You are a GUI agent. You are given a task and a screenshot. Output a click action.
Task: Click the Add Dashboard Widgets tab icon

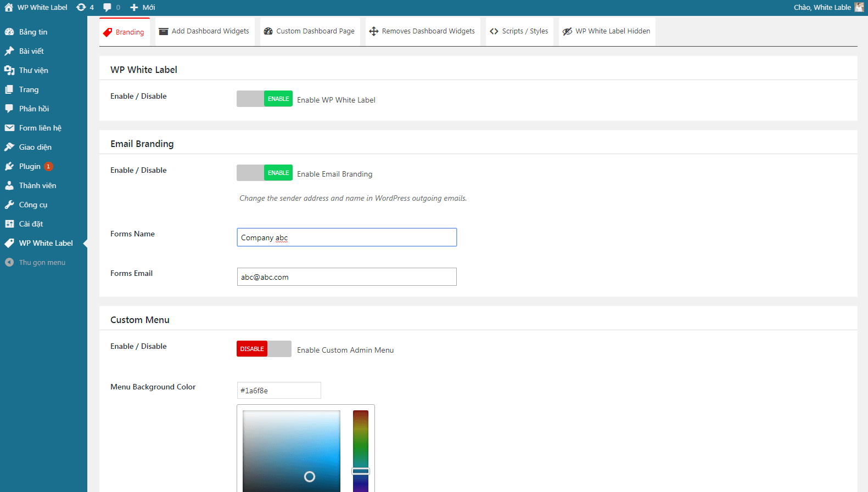tap(164, 31)
